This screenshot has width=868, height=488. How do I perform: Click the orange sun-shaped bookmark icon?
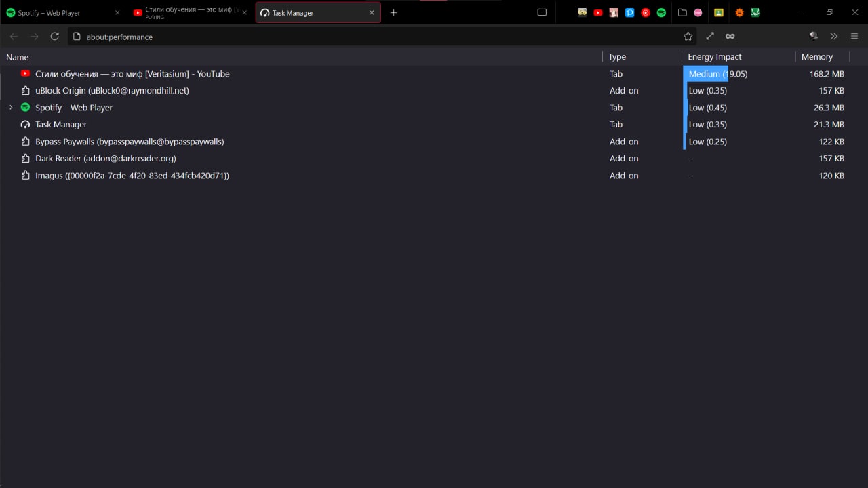(739, 12)
